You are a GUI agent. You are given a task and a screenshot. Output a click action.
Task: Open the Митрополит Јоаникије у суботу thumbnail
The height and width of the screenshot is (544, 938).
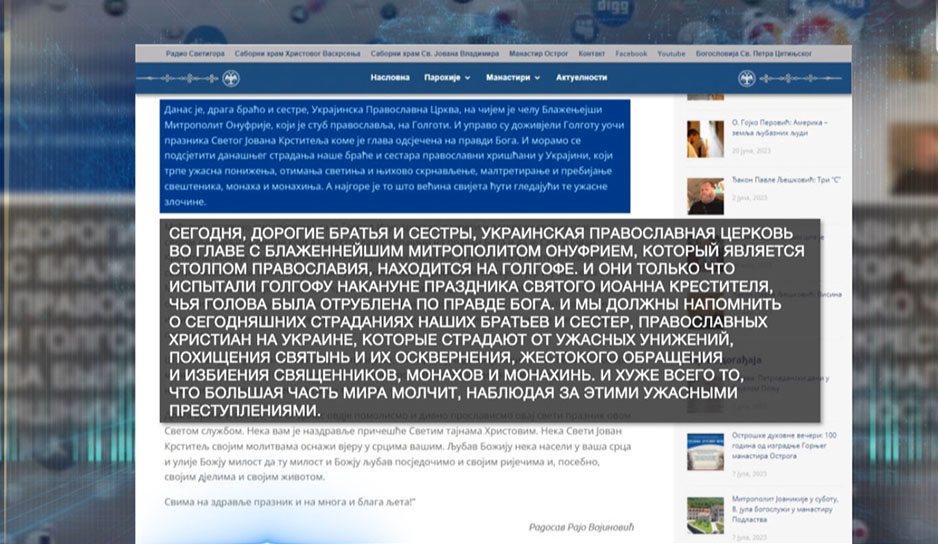click(x=705, y=515)
